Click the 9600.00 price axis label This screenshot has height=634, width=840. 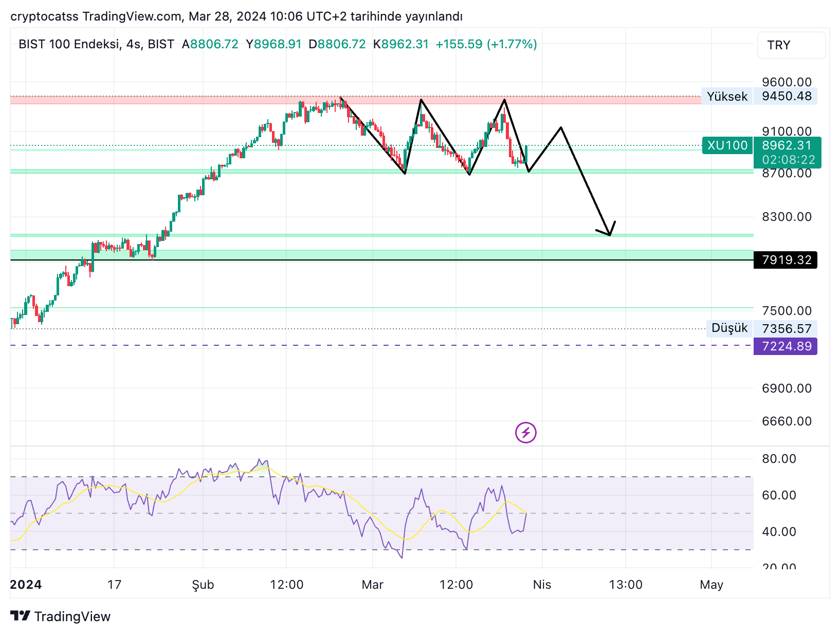tap(787, 82)
